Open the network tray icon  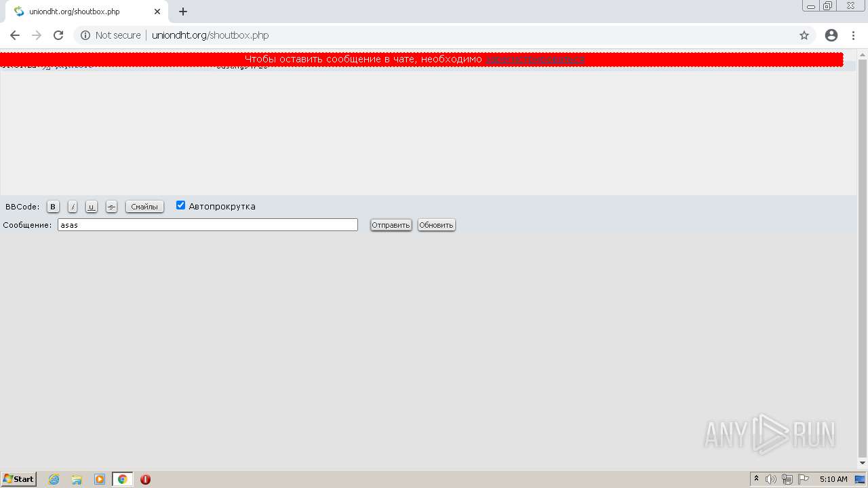[787, 479]
